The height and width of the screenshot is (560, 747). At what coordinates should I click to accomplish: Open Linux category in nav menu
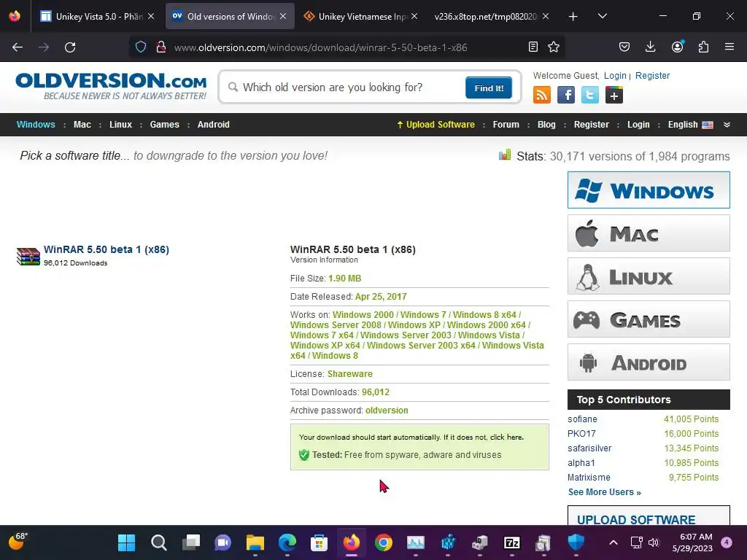tap(120, 125)
